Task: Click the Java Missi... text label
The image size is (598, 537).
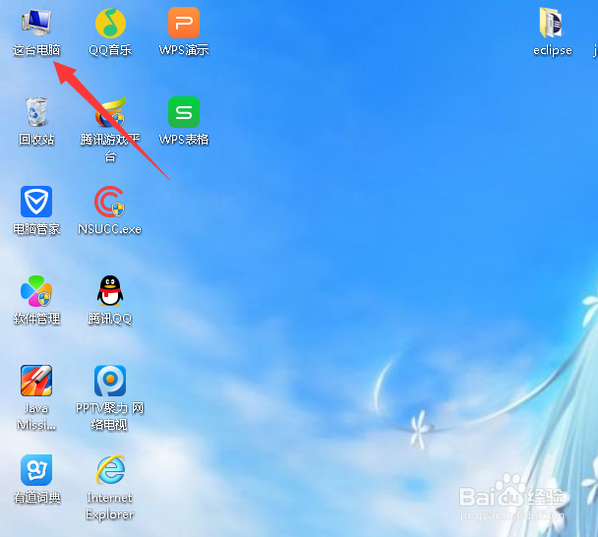Action: click(x=37, y=416)
